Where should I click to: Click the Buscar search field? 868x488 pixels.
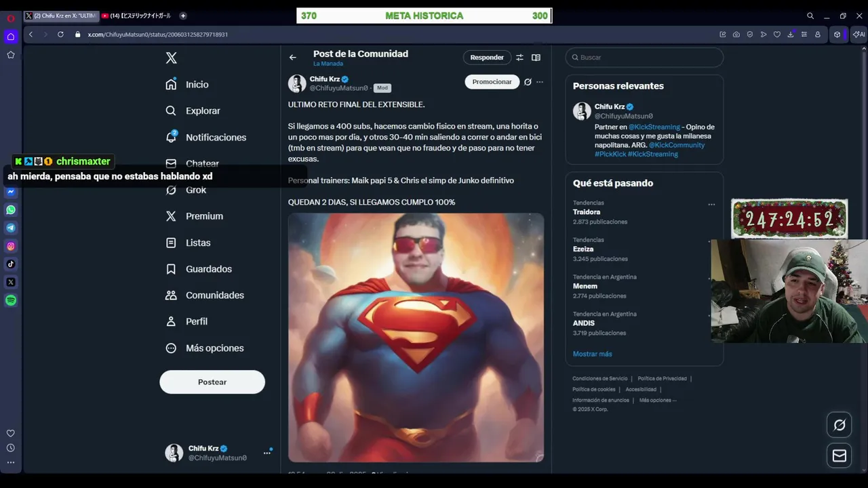[x=644, y=58]
